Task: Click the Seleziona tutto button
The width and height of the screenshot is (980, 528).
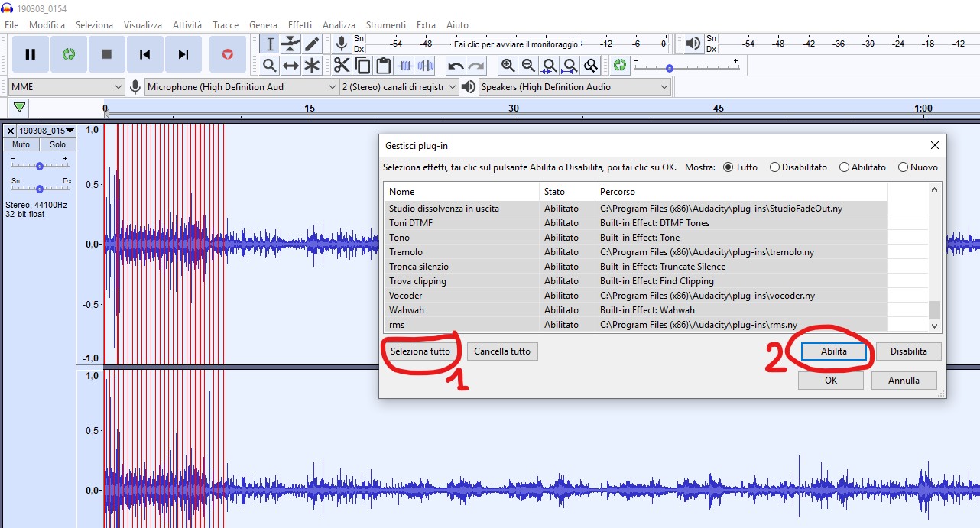Action: [420, 351]
